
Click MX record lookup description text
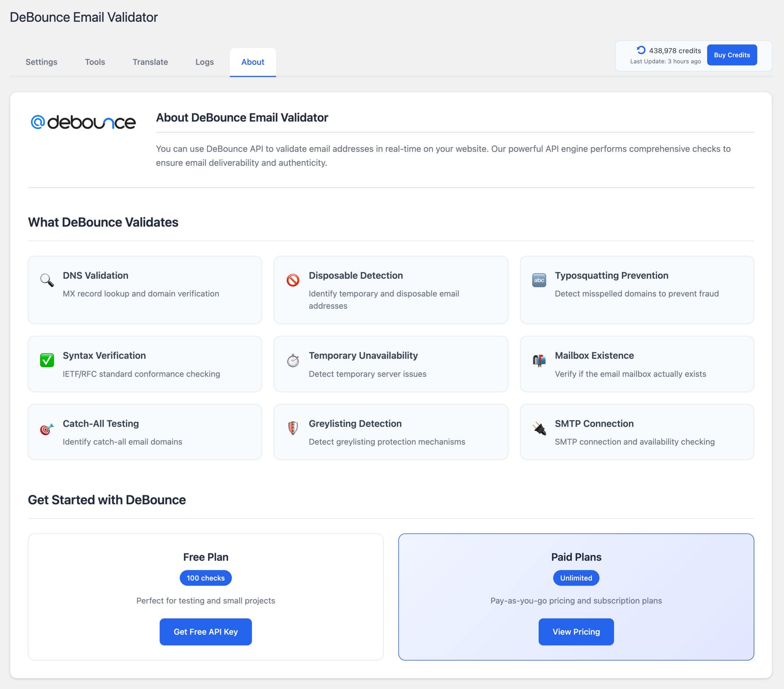tap(141, 293)
